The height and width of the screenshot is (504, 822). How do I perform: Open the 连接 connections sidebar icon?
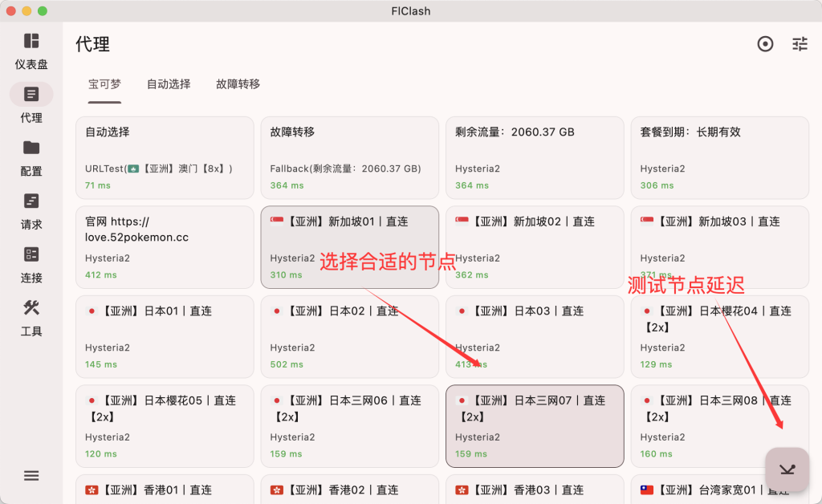(31, 254)
